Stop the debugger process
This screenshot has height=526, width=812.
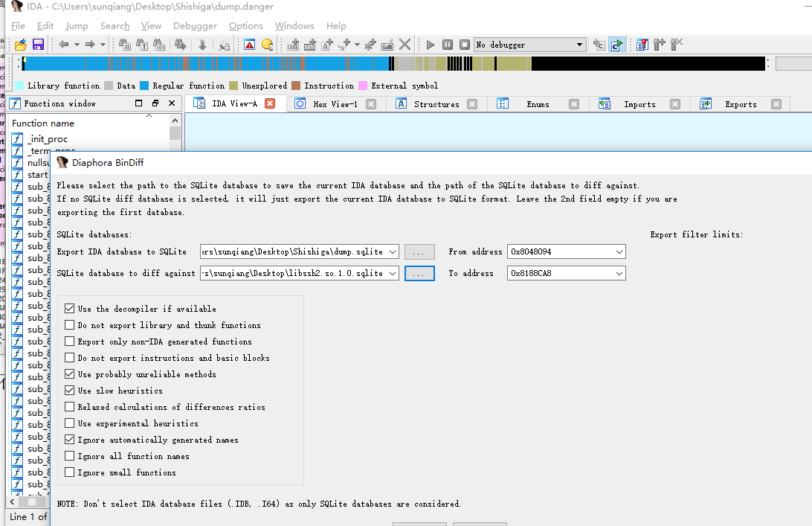(x=465, y=45)
